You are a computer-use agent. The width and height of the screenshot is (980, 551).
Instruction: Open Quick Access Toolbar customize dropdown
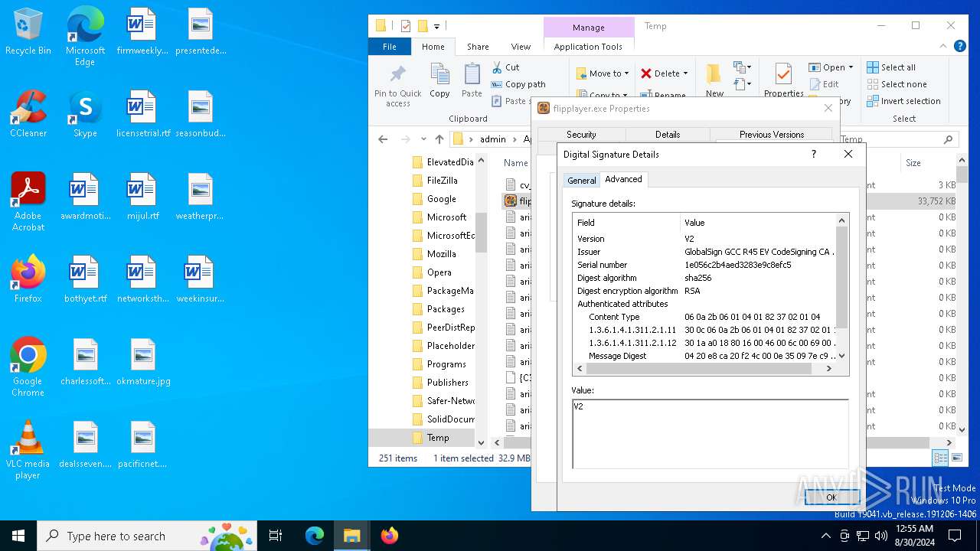tap(436, 26)
